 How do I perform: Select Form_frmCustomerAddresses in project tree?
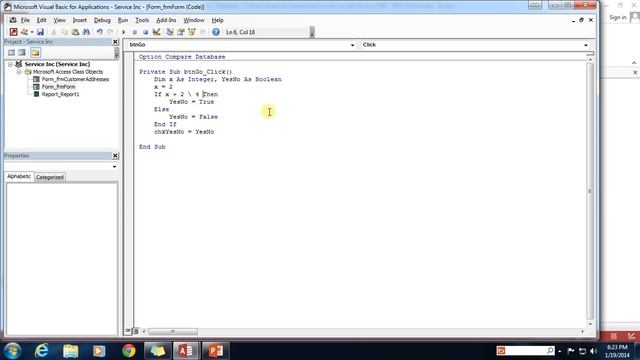75,79
